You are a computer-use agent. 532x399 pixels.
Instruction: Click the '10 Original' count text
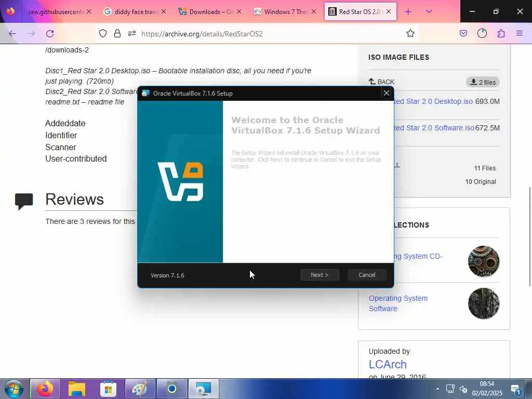click(481, 181)
